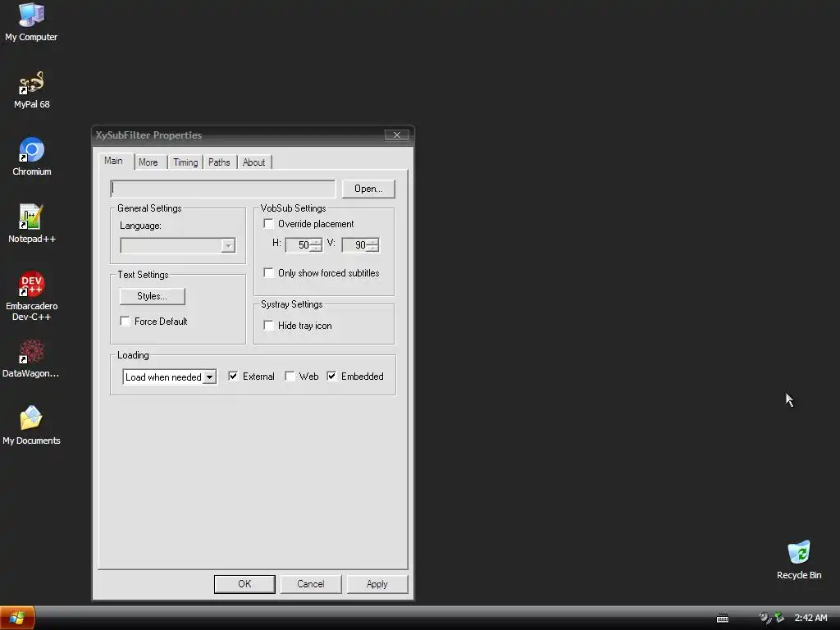Switch to the Timing tab

pos(185,162)
